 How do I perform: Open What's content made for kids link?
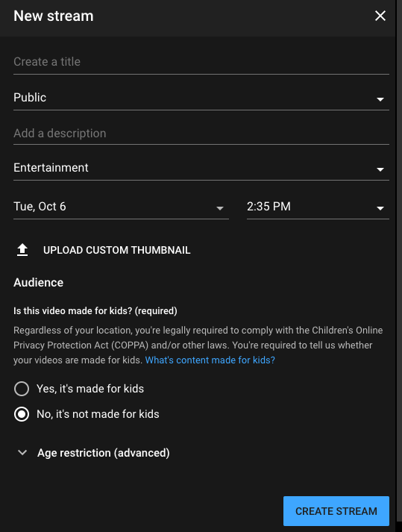click(210, 360)
